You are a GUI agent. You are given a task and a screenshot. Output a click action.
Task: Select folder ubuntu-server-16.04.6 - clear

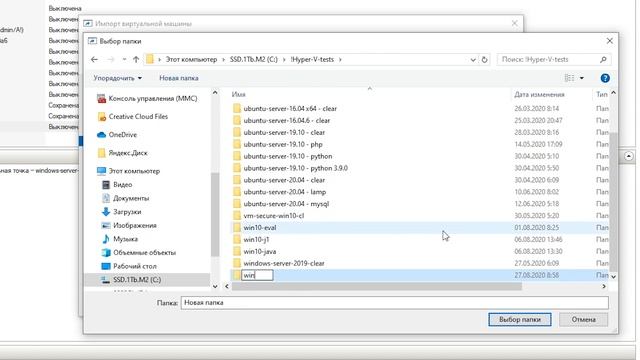click(x=287, y=120)
